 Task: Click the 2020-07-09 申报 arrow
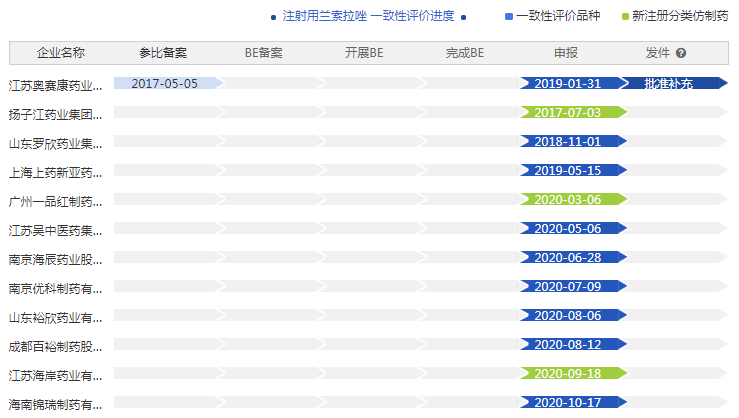click(574, 286)
